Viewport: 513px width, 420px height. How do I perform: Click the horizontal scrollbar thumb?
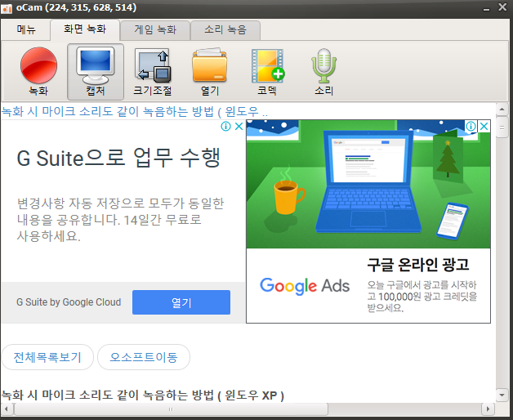point(171,409)
